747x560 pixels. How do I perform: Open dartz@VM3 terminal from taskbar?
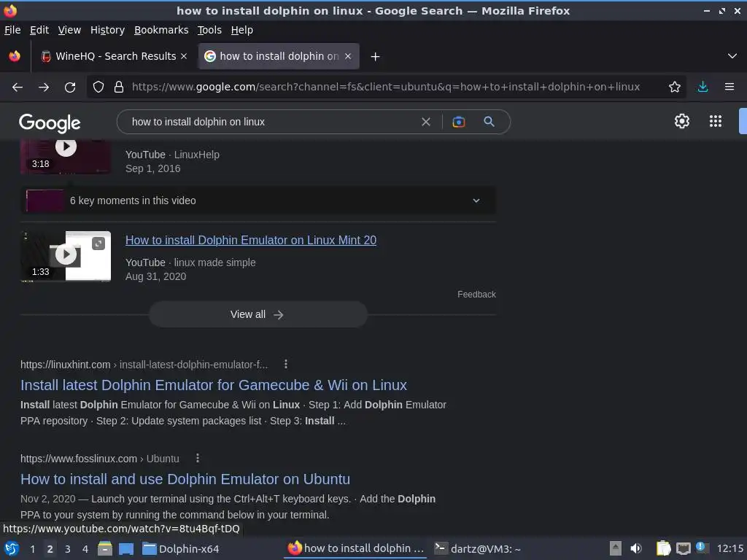coord(478,549)
